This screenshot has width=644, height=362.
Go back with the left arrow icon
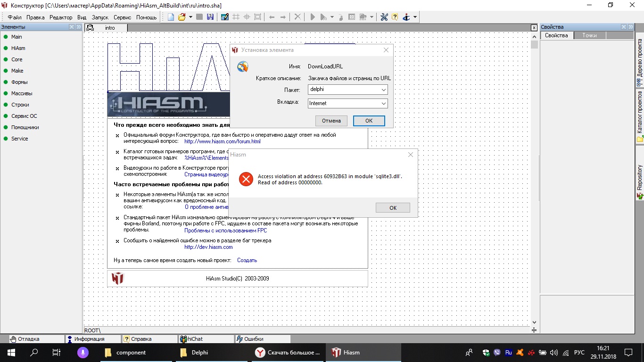tap(272, 17)
